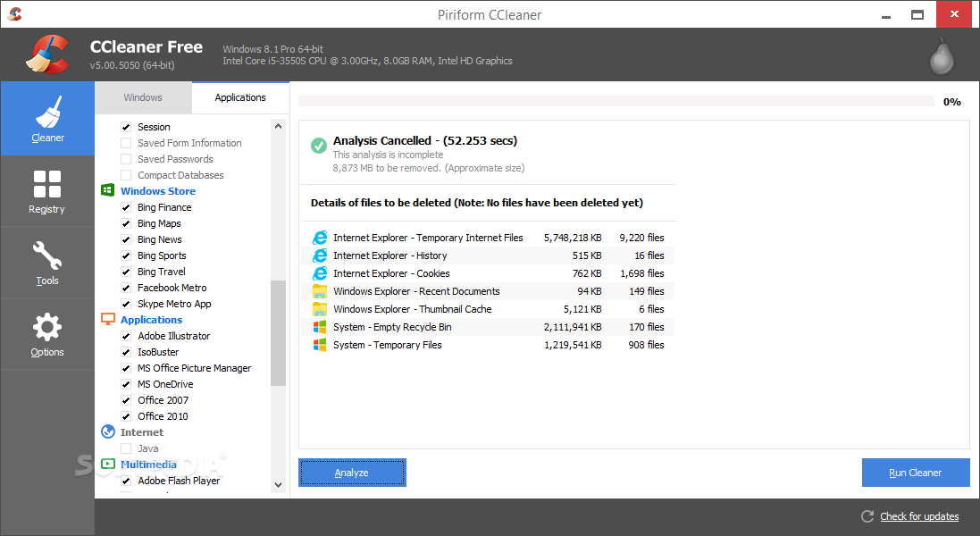Click the Internet Explorer Temporary Internet Files icon
The height and width of the screenshot is (536, 980).
click(x=320, y=238)
